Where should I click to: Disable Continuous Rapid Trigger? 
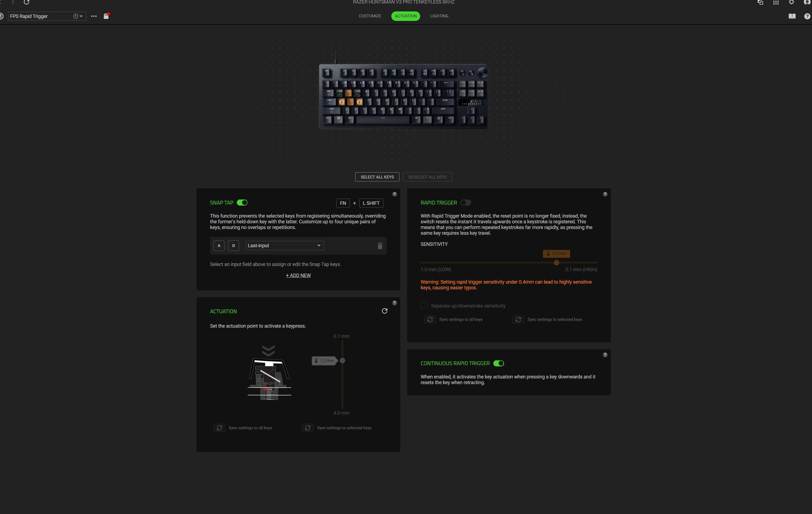(x=498, y=363)
